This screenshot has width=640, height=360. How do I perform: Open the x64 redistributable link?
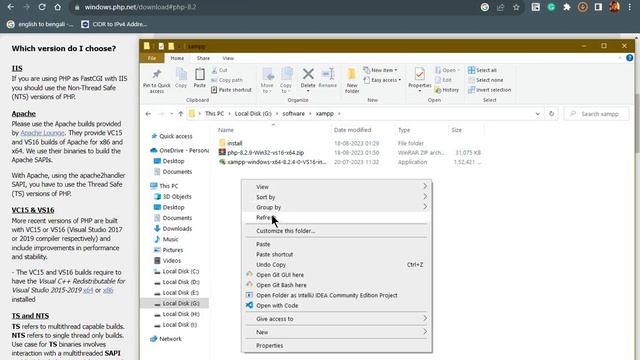tap(88, 290)
